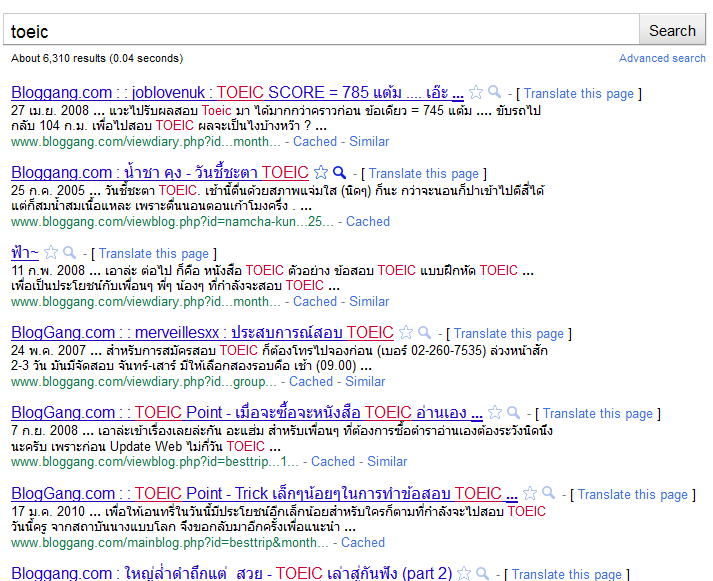This screenshot has height=581, width=713.
Task: Translate the TOEIC Point เมื่อจะซื้อ page
Action: (x=598, y=414)
